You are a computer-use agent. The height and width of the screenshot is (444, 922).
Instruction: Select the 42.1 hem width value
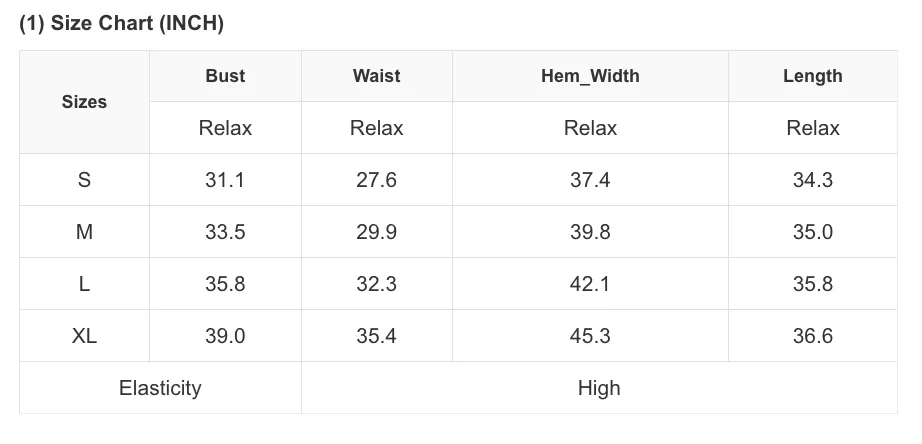[x=590, y=283]
